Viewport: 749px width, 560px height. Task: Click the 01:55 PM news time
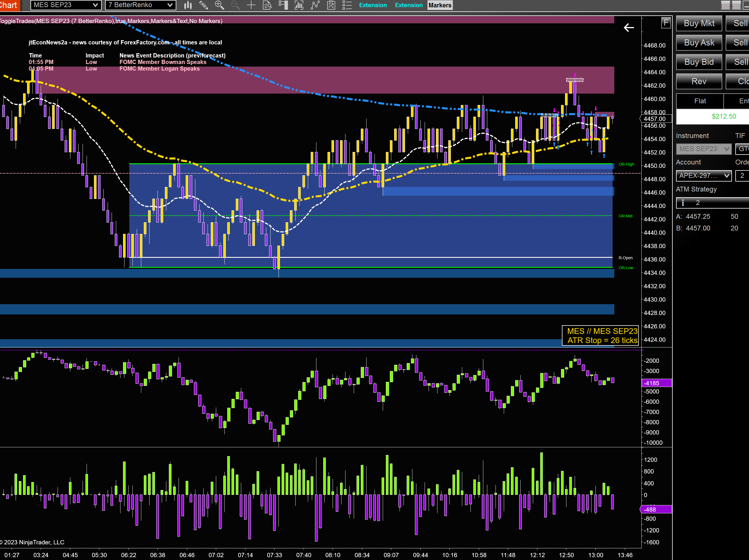[x=41, y=62]
